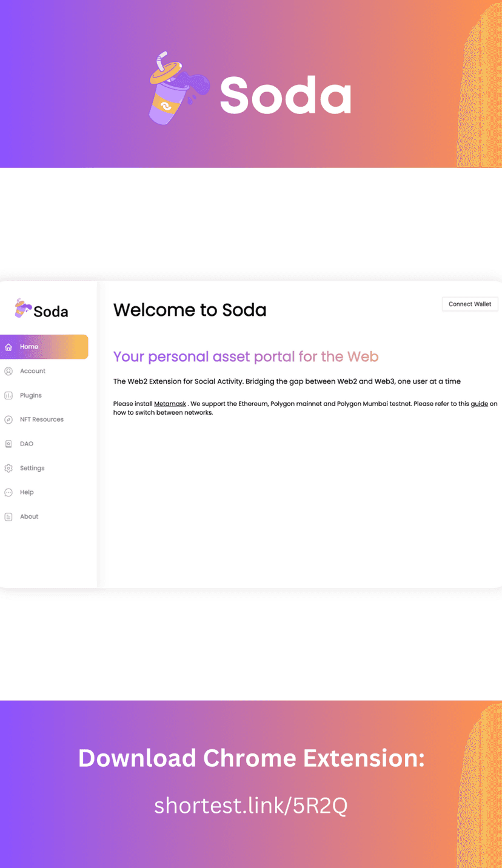Click the NFT Resources compass icon

[8, 419]
